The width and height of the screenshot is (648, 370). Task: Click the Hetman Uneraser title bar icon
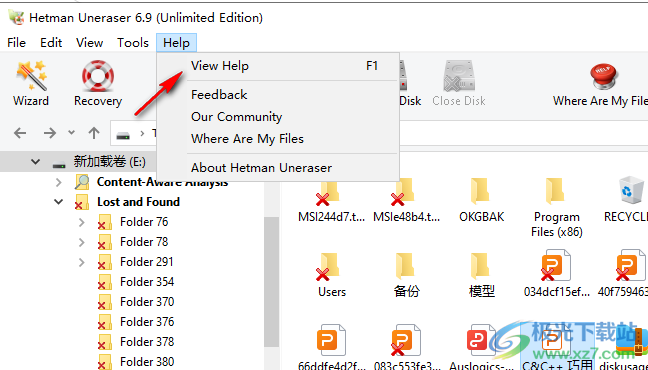[x=17, y=18]
